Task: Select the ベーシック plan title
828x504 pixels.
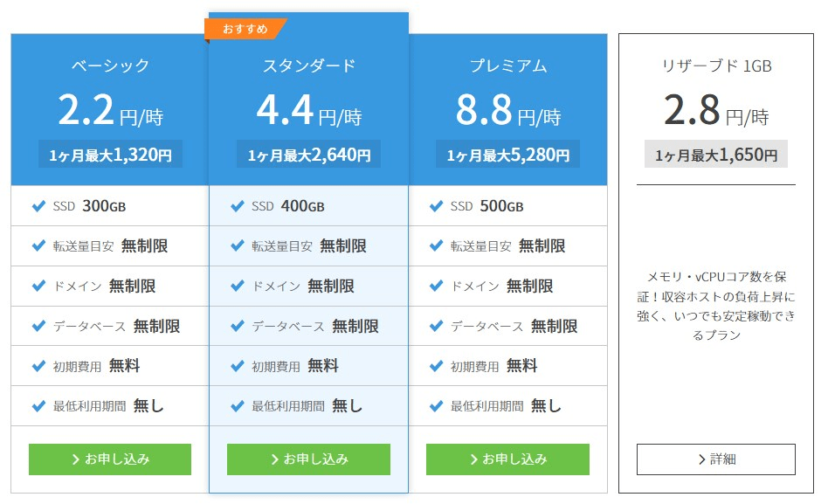Action: tap(110, 66)
